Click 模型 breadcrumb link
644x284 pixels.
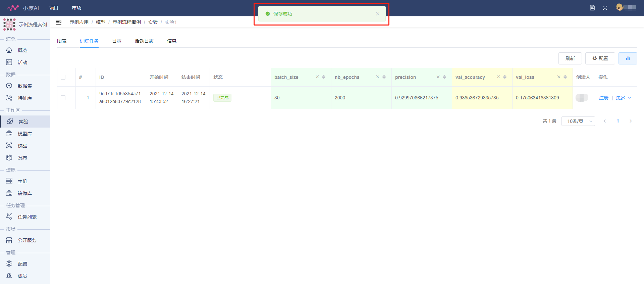click(x=101, y=22)
